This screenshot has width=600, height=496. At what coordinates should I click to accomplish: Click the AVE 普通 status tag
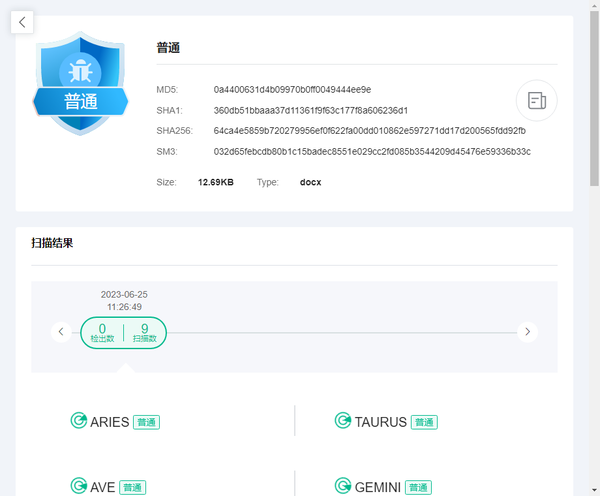pyautogui.click(x=132, y=488)
